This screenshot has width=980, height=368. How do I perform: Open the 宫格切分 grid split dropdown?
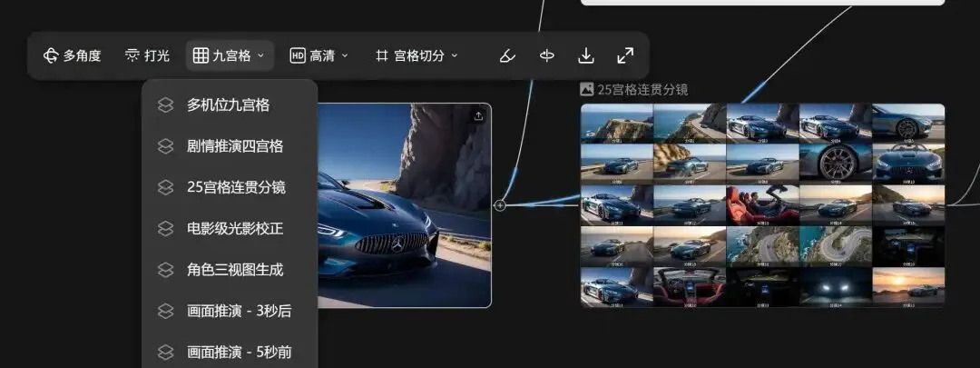416,55
